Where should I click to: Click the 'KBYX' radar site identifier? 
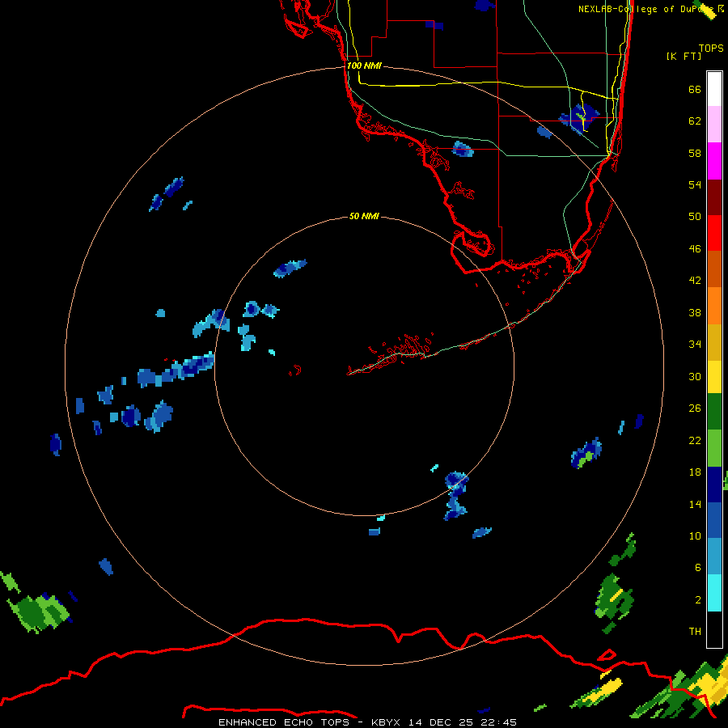tap(385, 722)
